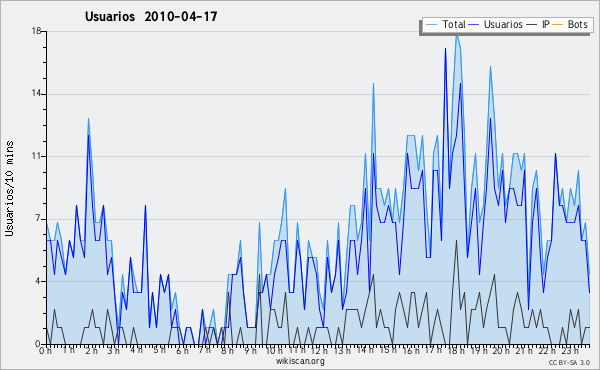
Task: Select the 'Total' legend entry
Action: (453, 24)
